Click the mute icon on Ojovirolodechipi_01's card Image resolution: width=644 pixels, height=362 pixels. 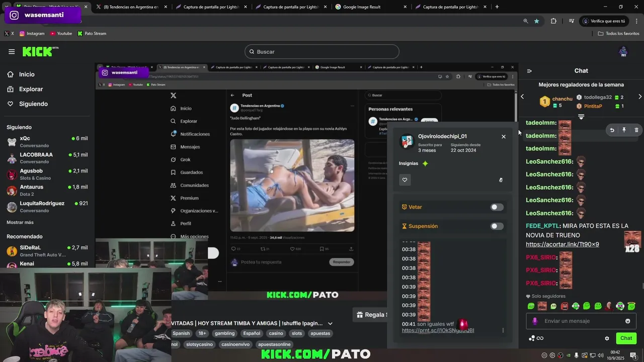pyautogui.click(x=501, y=180)
